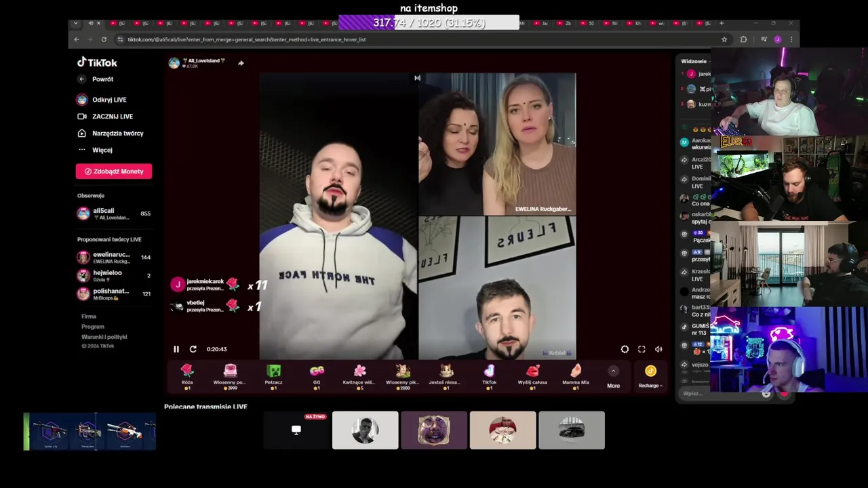Open the Recharge coins dropdown

pyautogui.click(x=650, y=377)
